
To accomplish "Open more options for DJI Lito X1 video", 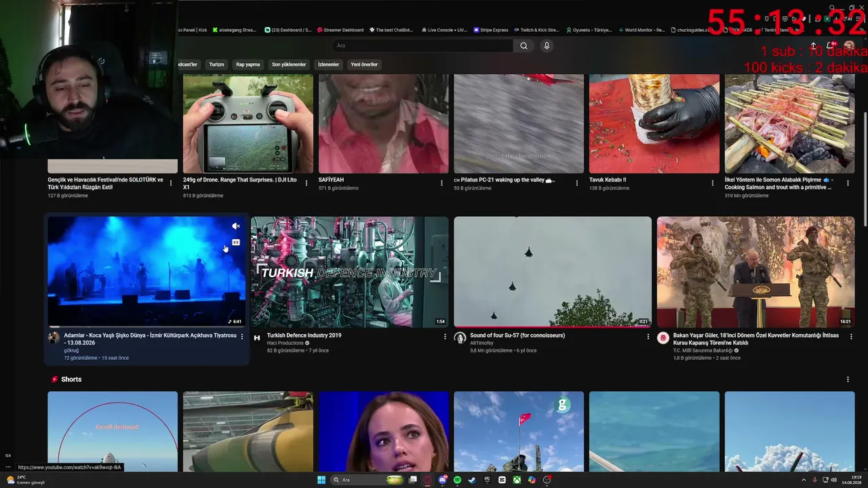I will click(306, 183).
